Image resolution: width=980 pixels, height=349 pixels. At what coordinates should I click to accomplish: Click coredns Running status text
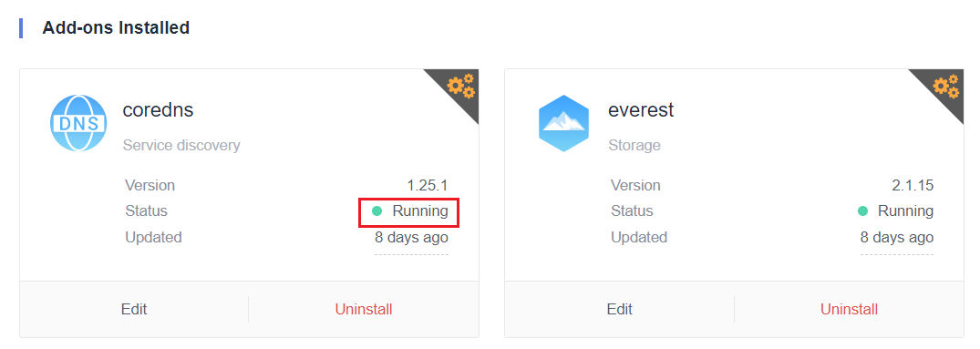420,211
